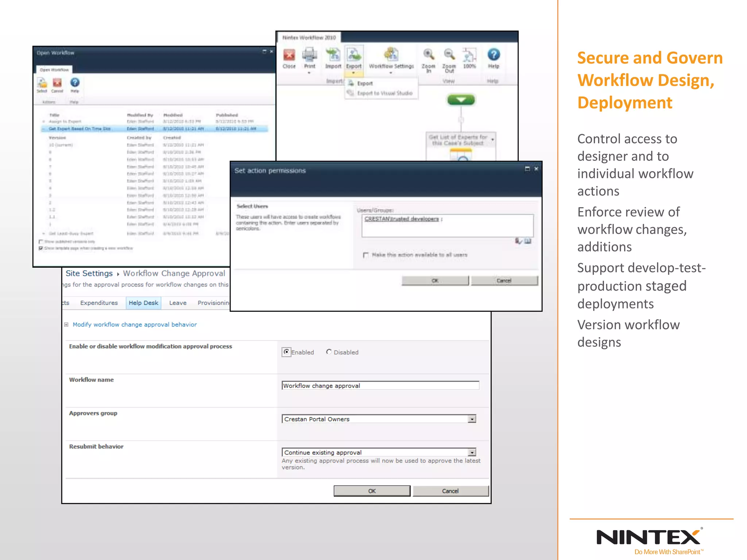Screen dimensions: 747x560
Task: Select the Enabled radio button
Action: coord(286,352)
